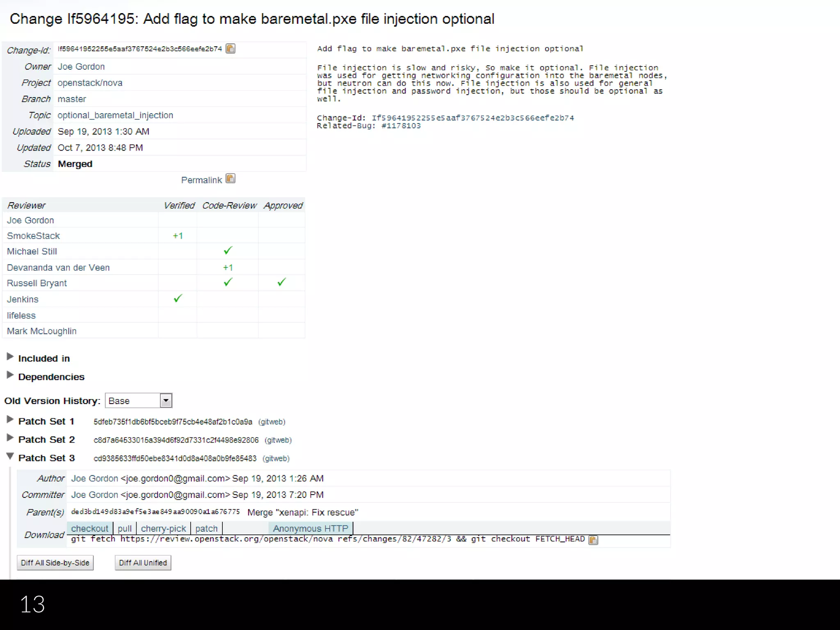Click Diff All Side-by-Side button
The image size is (840, 630).
point(55,563)
